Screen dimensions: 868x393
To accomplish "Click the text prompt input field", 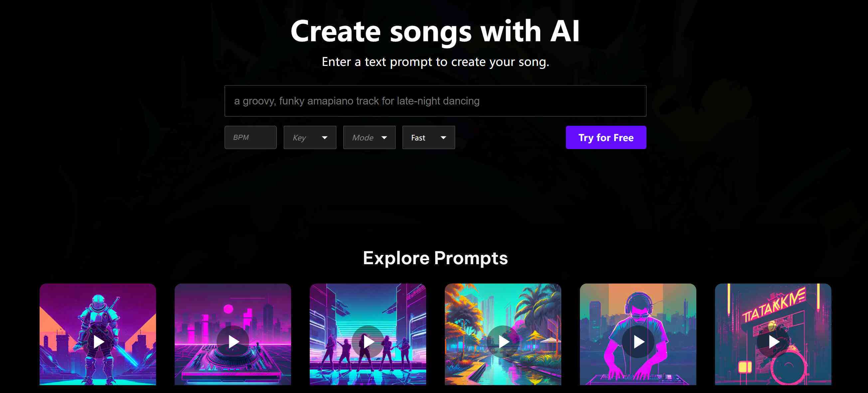I will [x=434, y=101].
